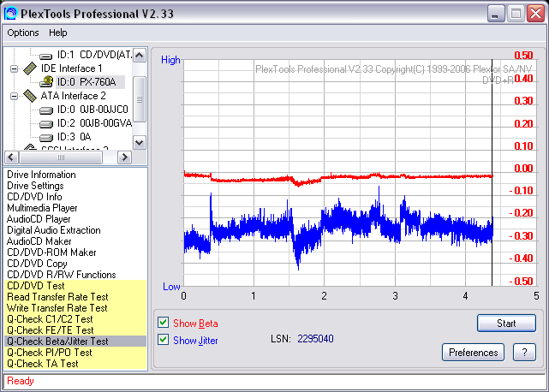The width and height of the screenshot is (549, 392).
Task: Click the black position marker line on graph
Action: pos(492,173)
